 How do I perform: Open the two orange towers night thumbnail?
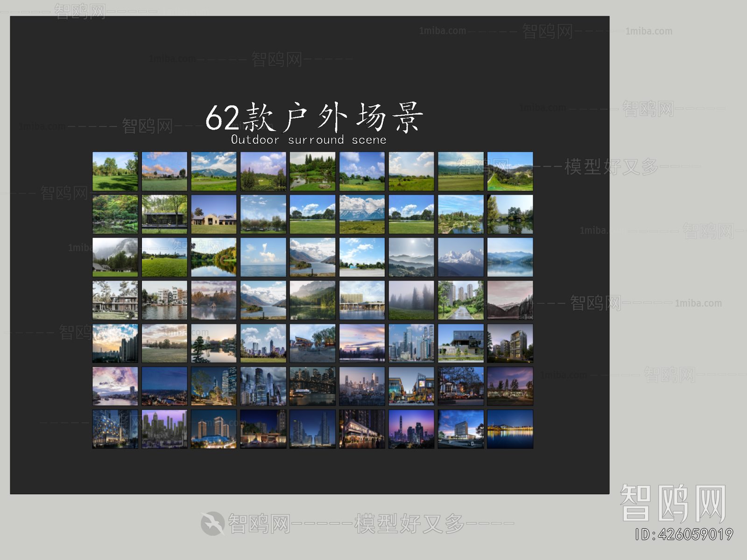(214, 429)
